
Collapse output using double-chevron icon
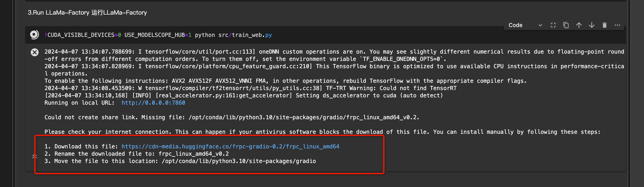coord(35,157)
